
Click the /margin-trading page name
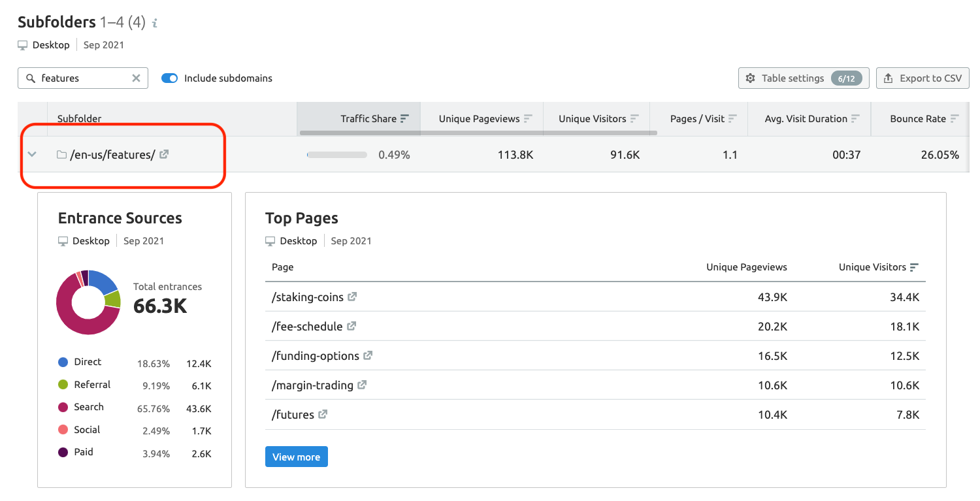pyautogui.click(x=312, y=385)
